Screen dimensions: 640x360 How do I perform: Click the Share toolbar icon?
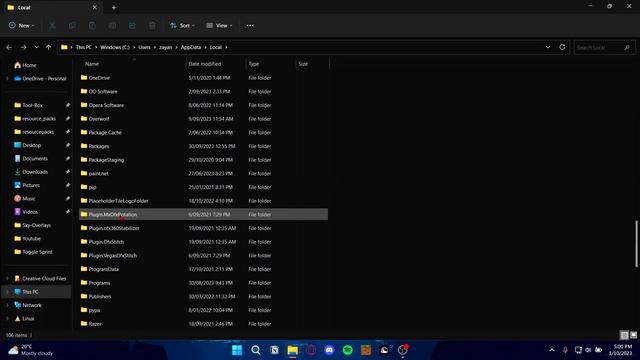132,26
